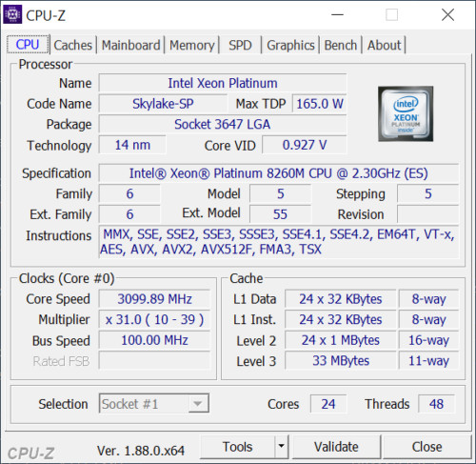476x464 pixels.
Task: Click the Name field Intel Xeon Platinum
Action: (x=223, y=83)
